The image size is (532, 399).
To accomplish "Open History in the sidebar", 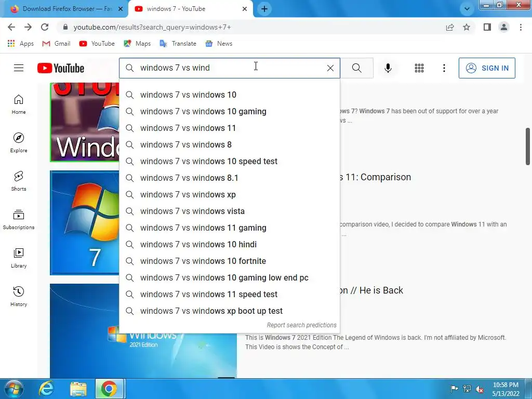I will pos(19,296).
